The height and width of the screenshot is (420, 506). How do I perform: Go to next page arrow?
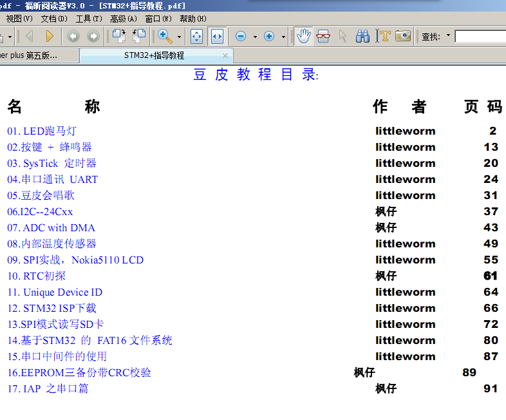pos(50,36)
